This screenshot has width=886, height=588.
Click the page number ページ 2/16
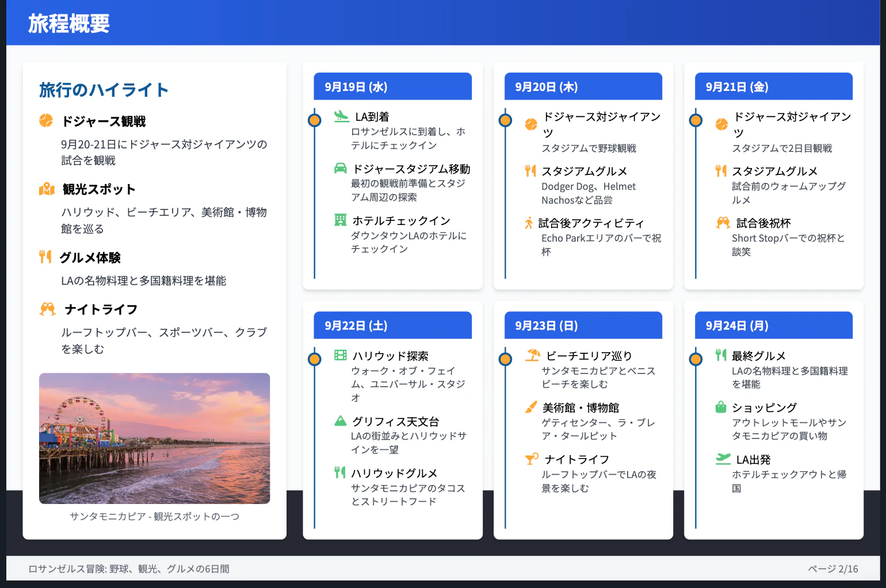pos(832,568)
